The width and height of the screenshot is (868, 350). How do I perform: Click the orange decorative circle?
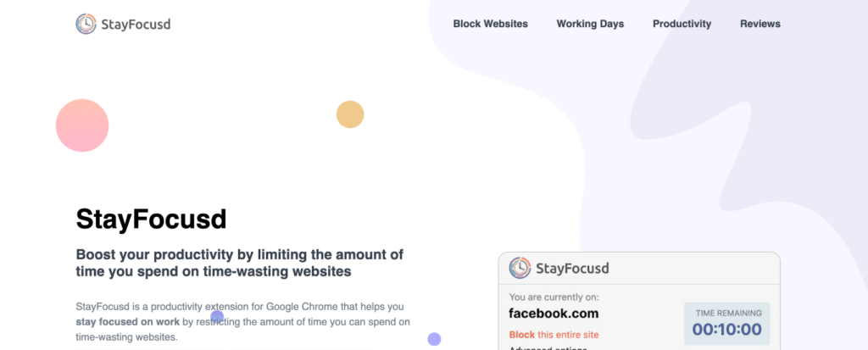coord(350,114)
